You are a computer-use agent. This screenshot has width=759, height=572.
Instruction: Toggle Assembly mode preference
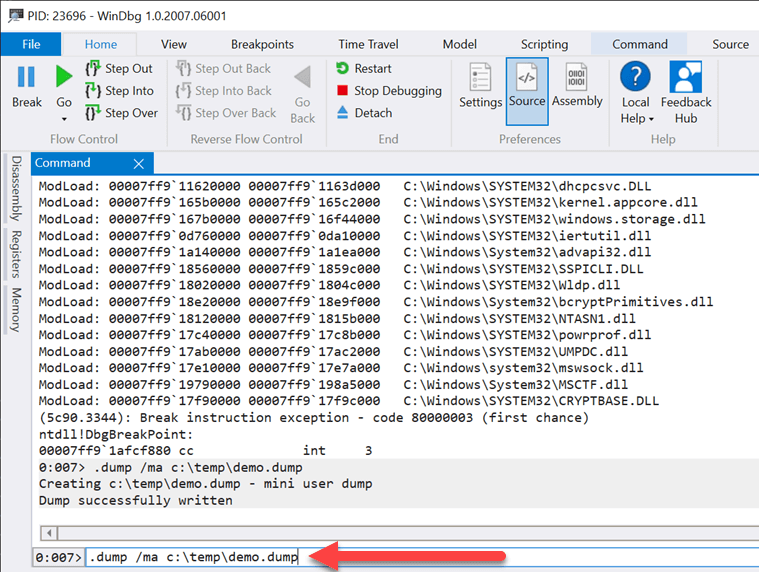tap(577, 87)
